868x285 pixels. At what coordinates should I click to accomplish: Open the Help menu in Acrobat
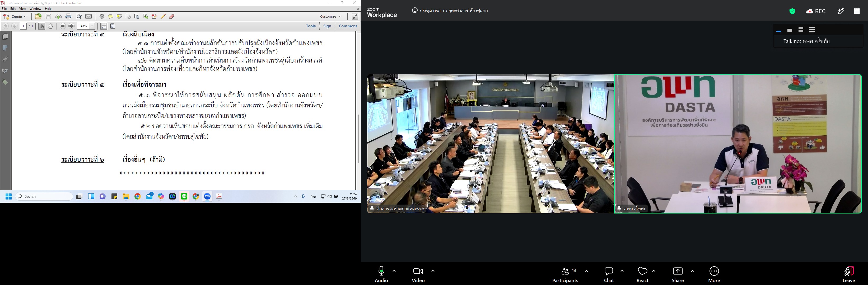(x=48, y=9)
